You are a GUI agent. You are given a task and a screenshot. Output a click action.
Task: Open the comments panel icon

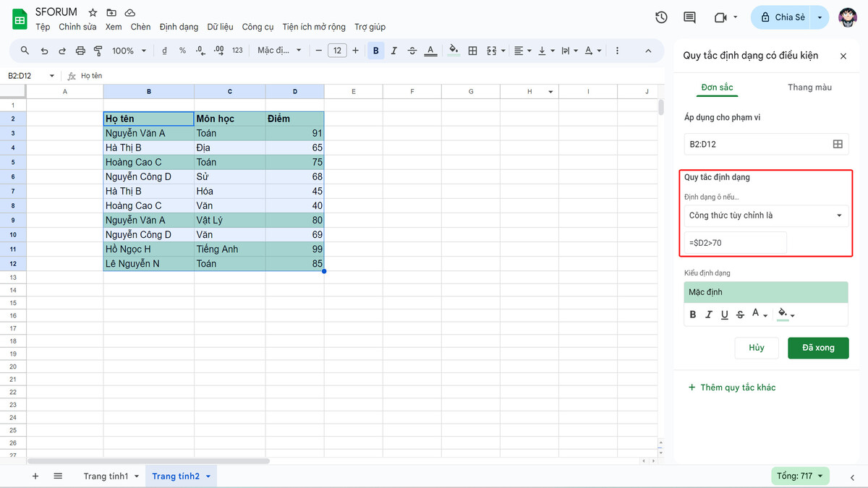[689, 17]
